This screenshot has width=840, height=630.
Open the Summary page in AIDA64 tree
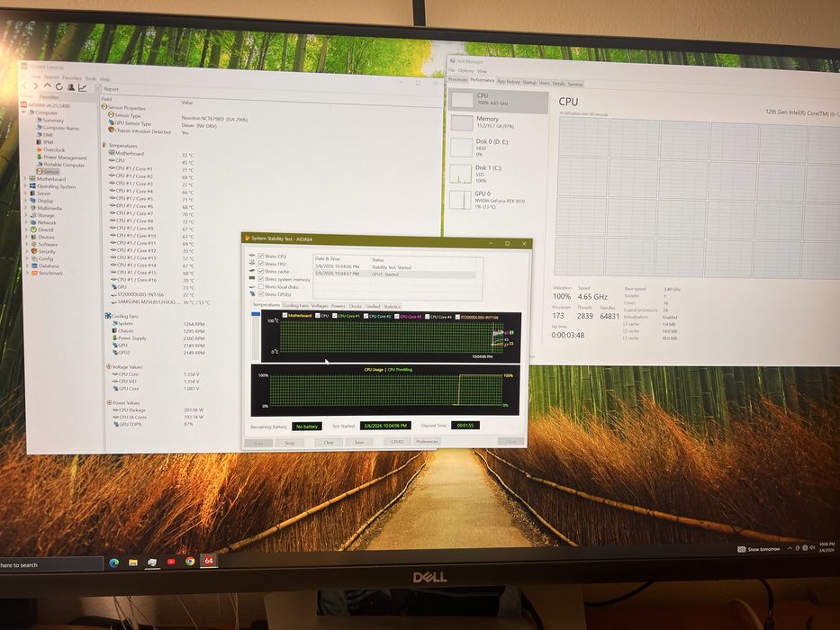50,121
